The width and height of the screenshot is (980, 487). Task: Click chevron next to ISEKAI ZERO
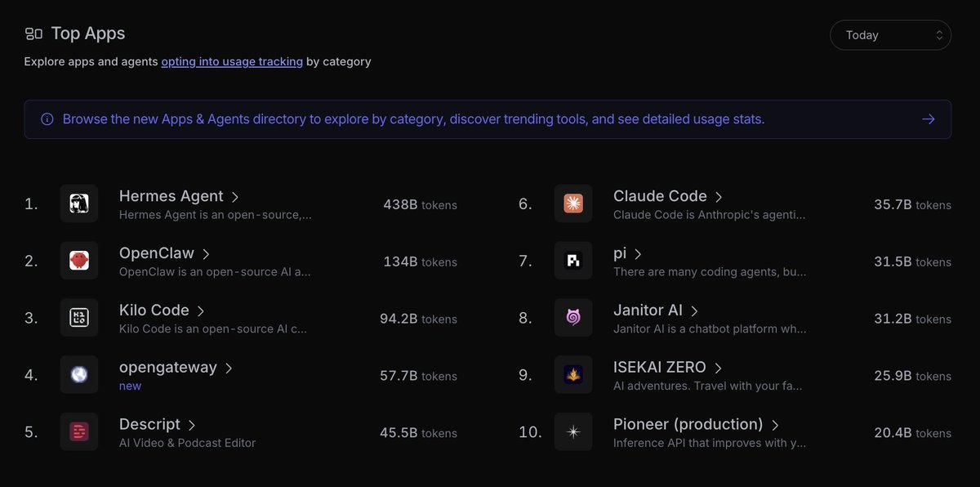(718, 369)
